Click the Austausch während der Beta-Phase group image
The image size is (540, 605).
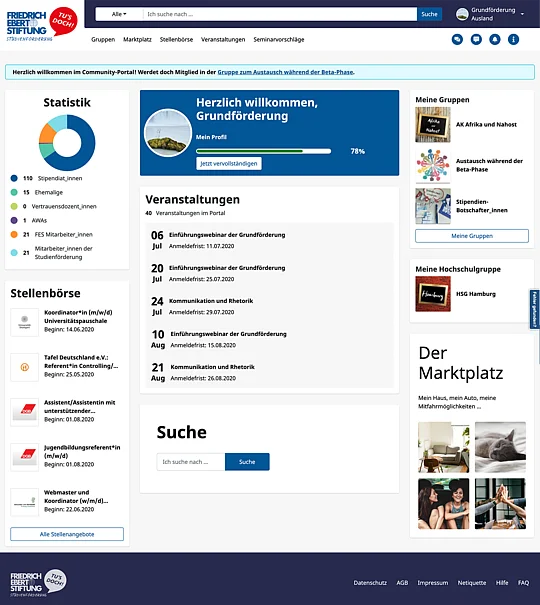[433, 165]
